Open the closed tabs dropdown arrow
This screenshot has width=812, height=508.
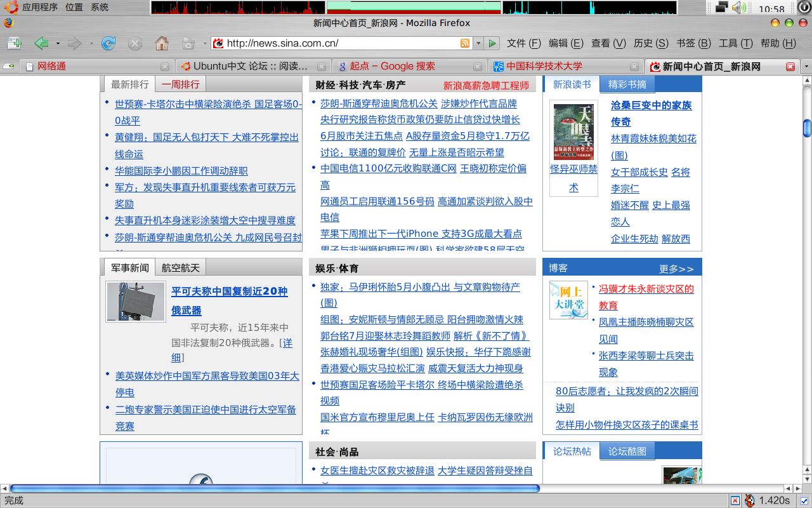coord(205,43)
